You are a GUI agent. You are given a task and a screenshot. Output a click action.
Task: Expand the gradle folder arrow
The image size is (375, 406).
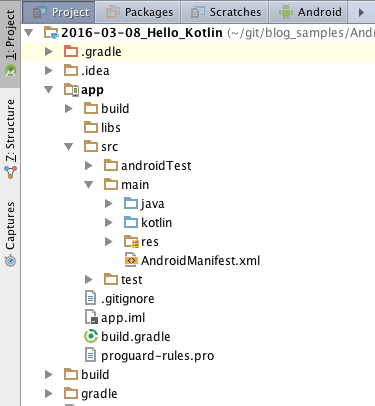tap(49, 394)
